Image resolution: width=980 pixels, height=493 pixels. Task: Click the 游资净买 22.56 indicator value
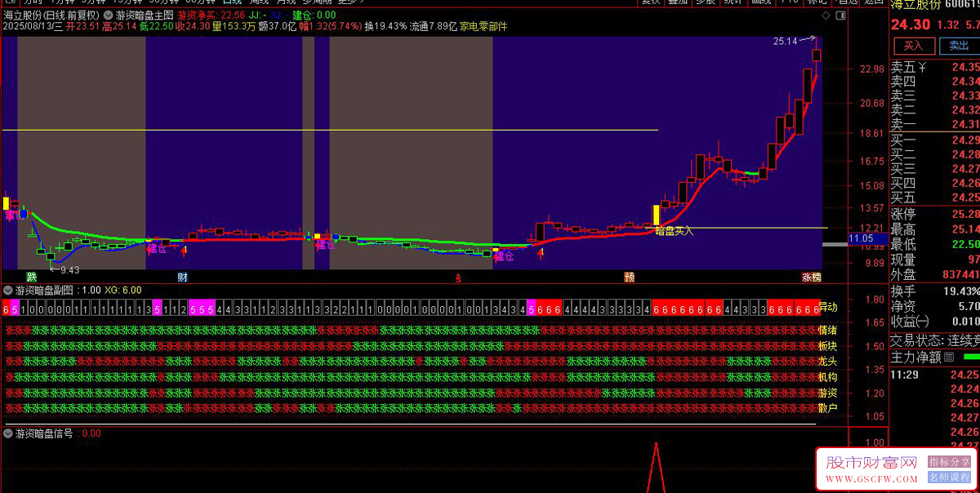212,16
